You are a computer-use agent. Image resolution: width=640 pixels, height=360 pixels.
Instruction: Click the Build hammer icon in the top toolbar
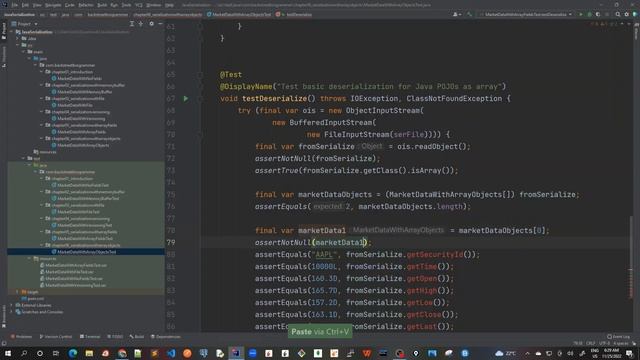pos(469,14)
